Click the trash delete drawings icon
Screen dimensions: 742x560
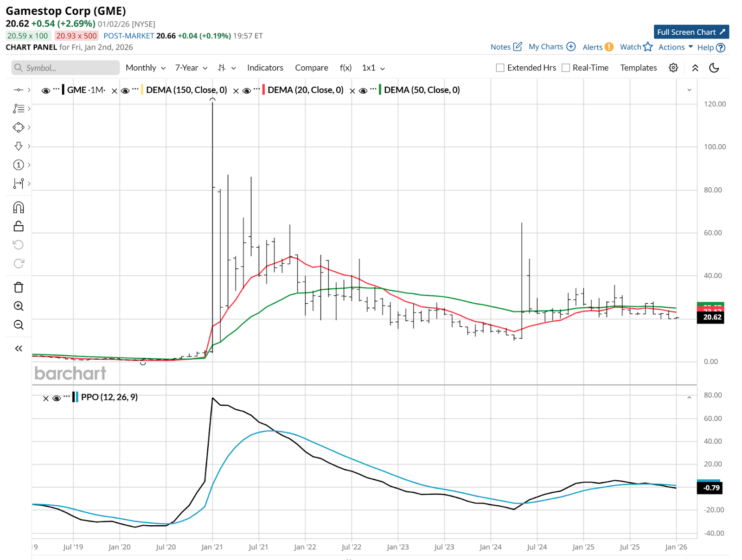click(19, 287)
